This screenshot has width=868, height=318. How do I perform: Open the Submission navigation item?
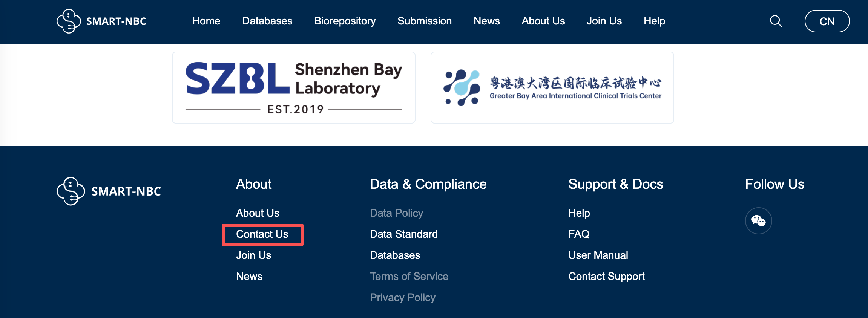(x=424, y=21)
